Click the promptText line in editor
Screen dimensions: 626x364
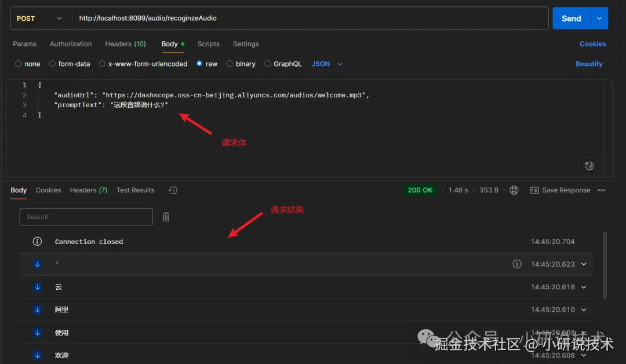111,105
